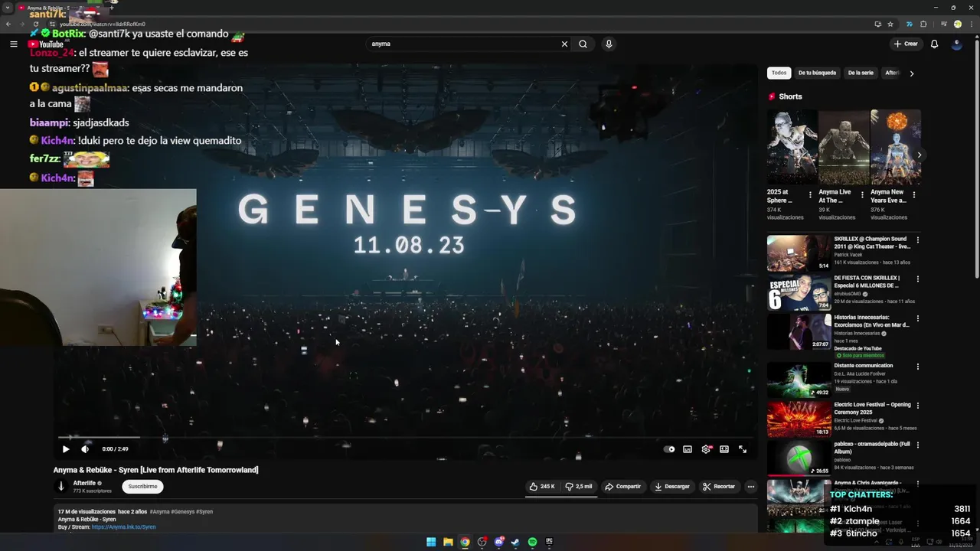Start voice search with microphone icon
Image resolution: width=980 pixels, height=551 pixels.
[x=609, y=44]
